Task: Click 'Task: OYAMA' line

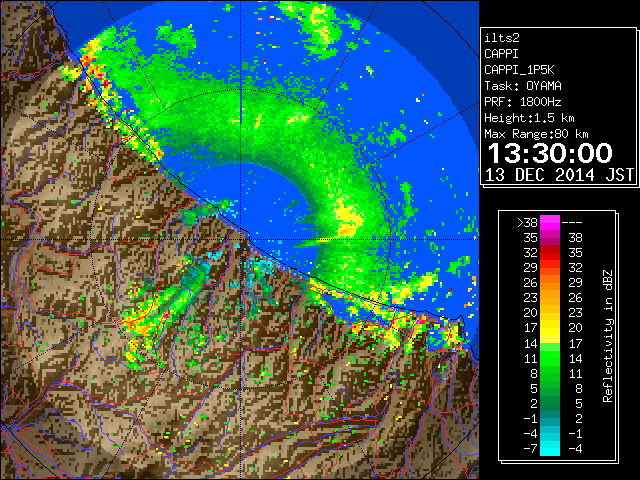Action: point(523,86)
